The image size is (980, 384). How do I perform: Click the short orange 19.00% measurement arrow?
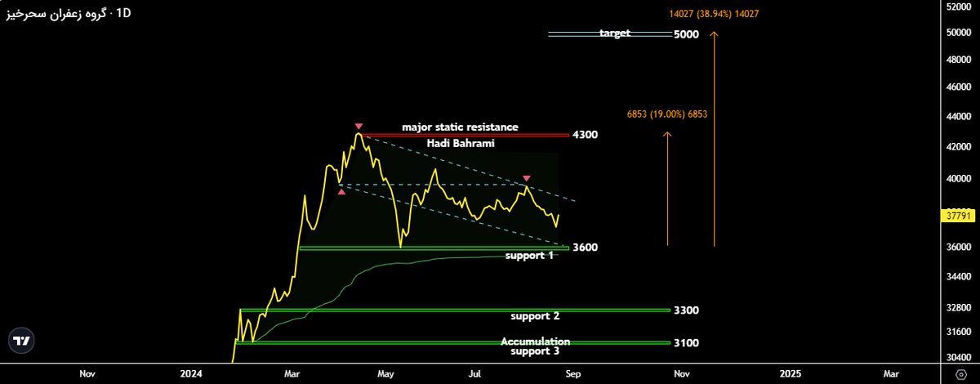668,188
